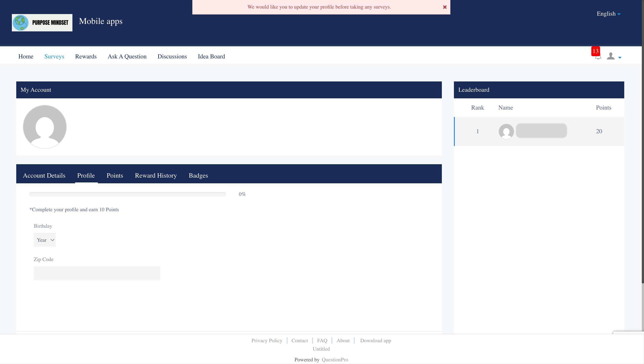This screenshot has width=644, height=364.
Task: Click the notification bell icon
Action: (x=598, y=58)
